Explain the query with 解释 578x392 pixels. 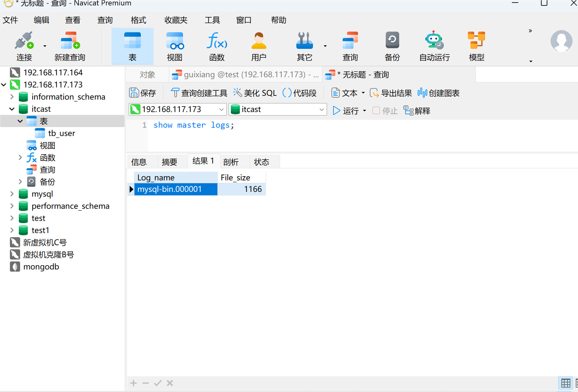pos(417,111)
